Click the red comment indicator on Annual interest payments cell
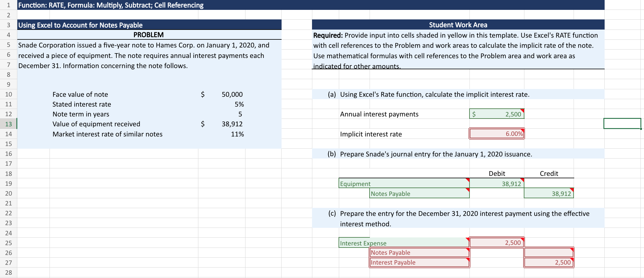 click(x=523, y=111)
